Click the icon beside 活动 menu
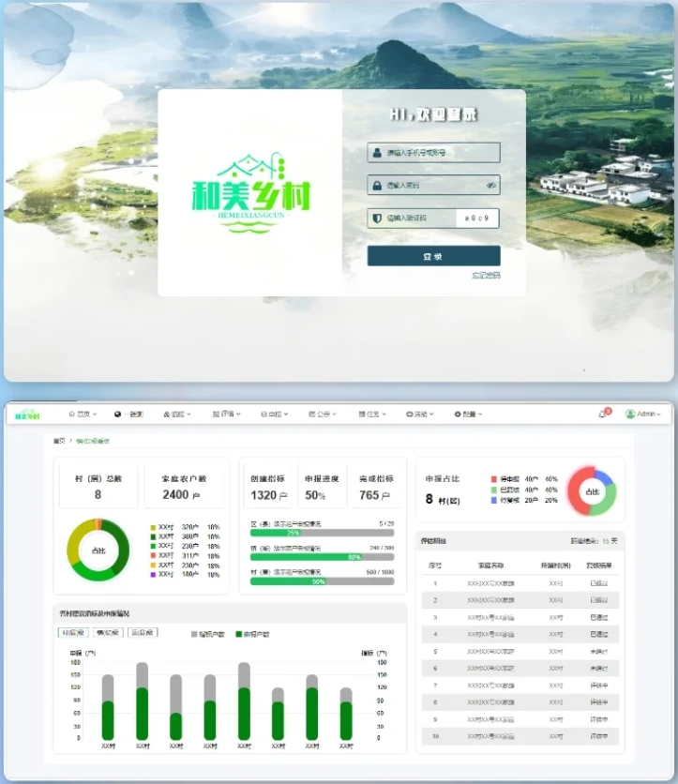The width and height of the screenshot is (678, 784). (x=409, y=414)
